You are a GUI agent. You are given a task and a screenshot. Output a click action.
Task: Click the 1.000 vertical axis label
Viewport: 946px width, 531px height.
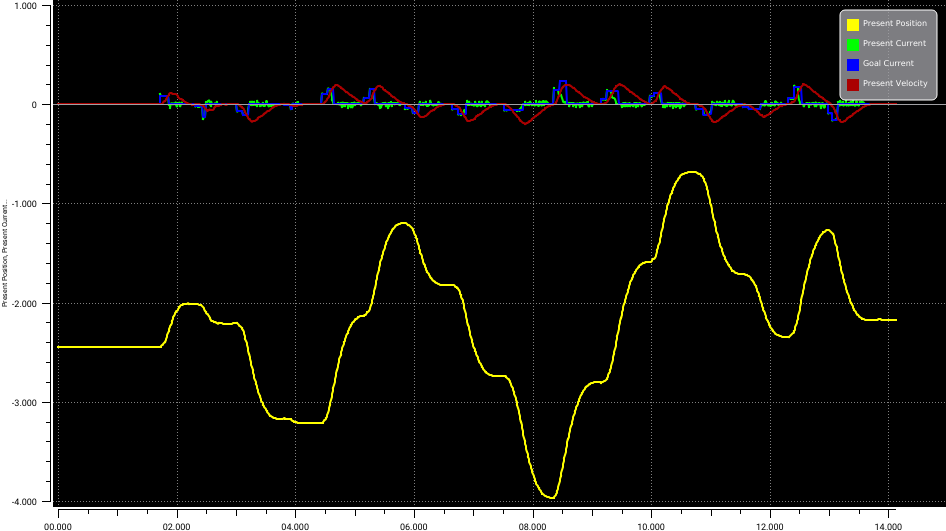tap(24, 6)
